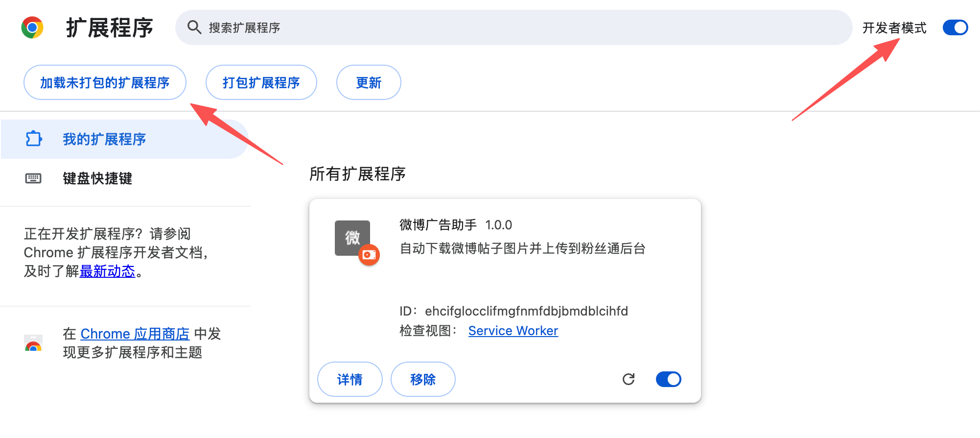The height and width of the screenshot is (438, 980).
Task: Click the Chrome Web Store icon in sidebar
Action: tap(33, 343)
